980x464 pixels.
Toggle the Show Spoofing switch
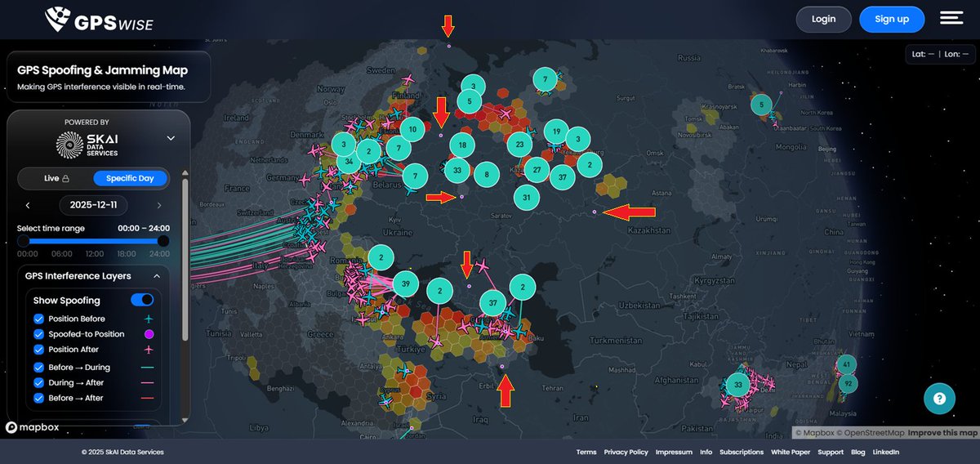click(142, 301)
